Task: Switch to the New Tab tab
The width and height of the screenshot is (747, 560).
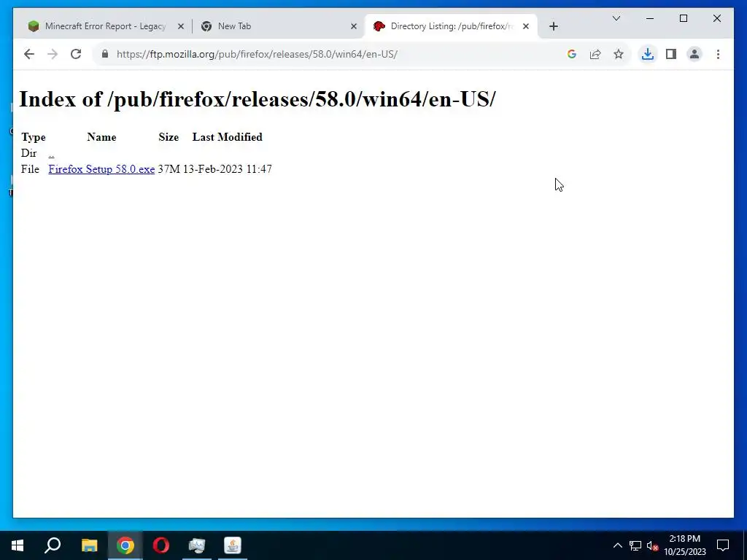Action: pos(278,26)
